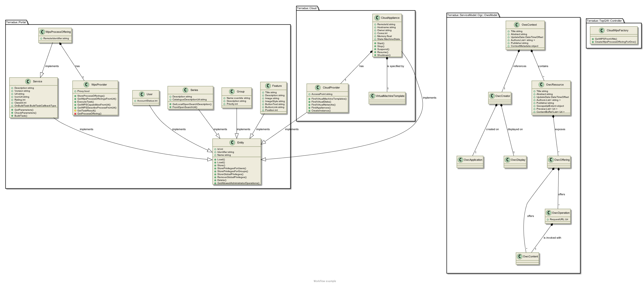Click the class icon of Service
Viewport: 644px width, 285px height.
(x=28, y=82)
